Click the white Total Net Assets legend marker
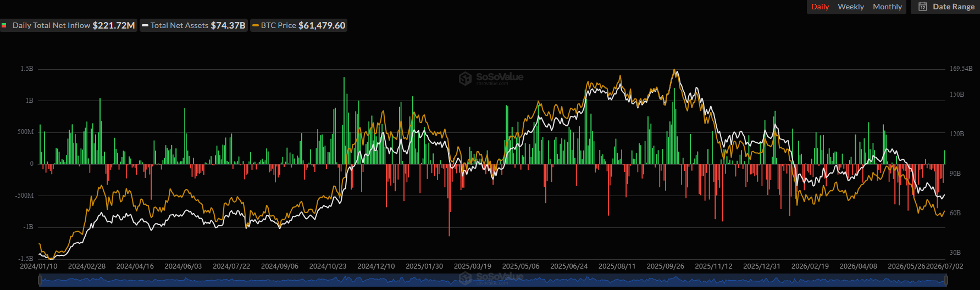Screen dimensions: 980x290 click(145, 25)
